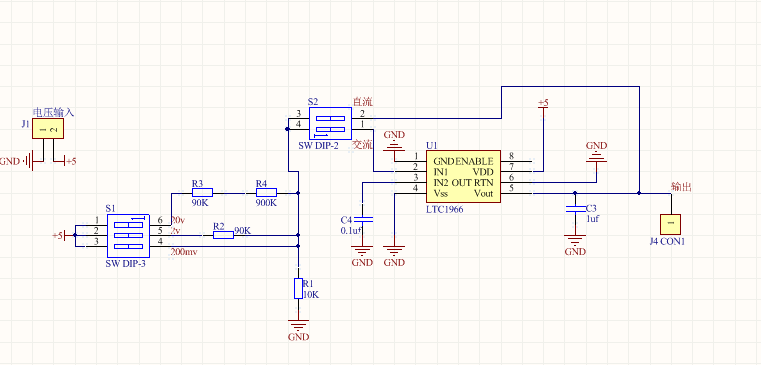The height and width of the screenshot is (365, 761).
Task: Select GND port wired to U1 pin 1
Action: 394,140
